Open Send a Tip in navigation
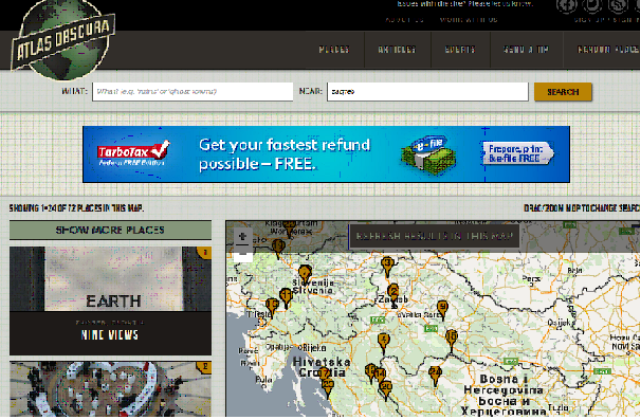The width and height of the screenshot is (640, 419). (x=527, y=50)
